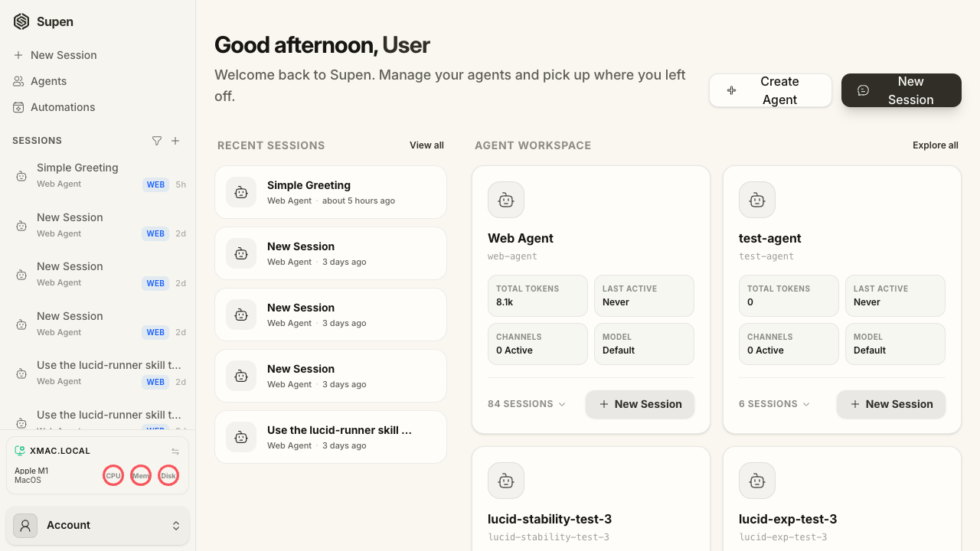Open New Session in sidebar menu

point(97,55)
